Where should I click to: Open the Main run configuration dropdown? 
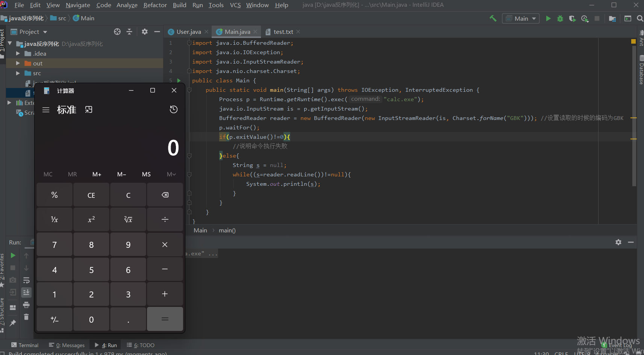point(521,18)
